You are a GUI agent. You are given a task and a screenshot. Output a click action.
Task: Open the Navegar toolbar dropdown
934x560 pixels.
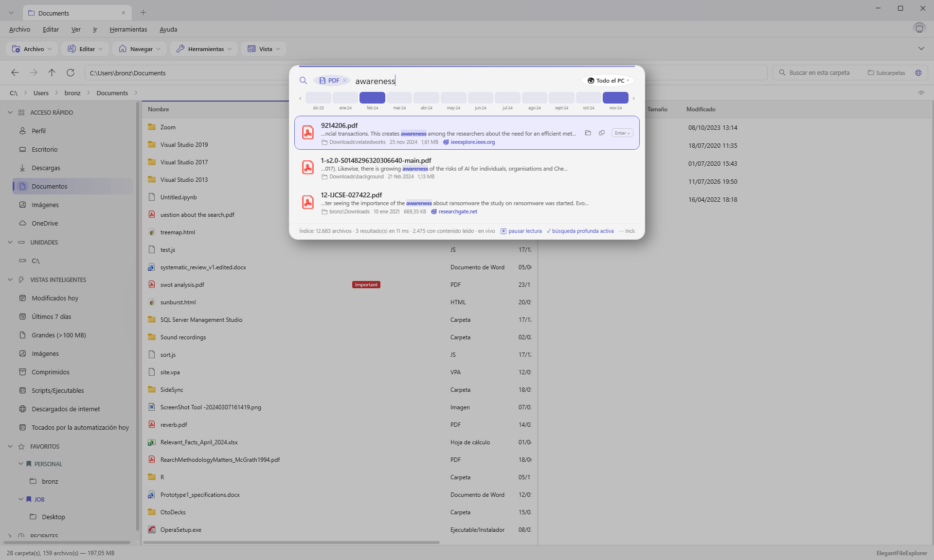point(140,49)
